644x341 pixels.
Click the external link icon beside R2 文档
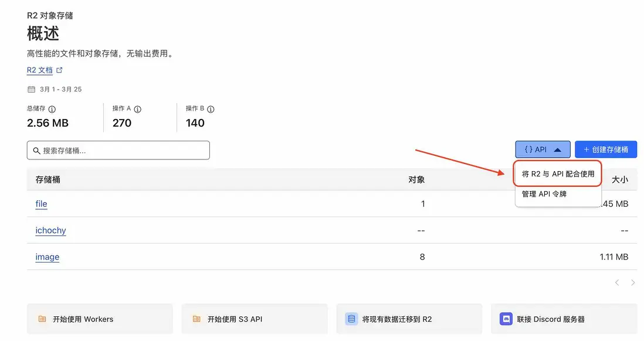point(59,70)
